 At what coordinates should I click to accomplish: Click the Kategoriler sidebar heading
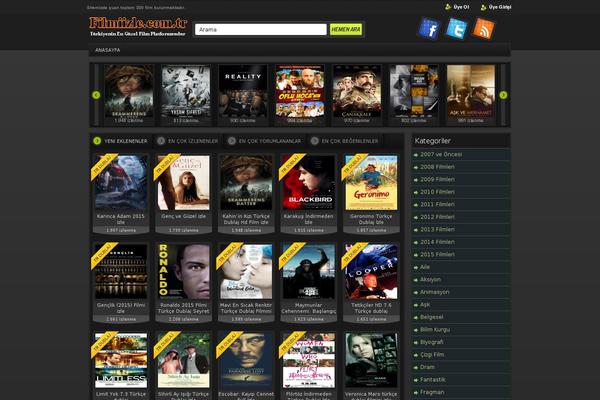coord(432,141)
